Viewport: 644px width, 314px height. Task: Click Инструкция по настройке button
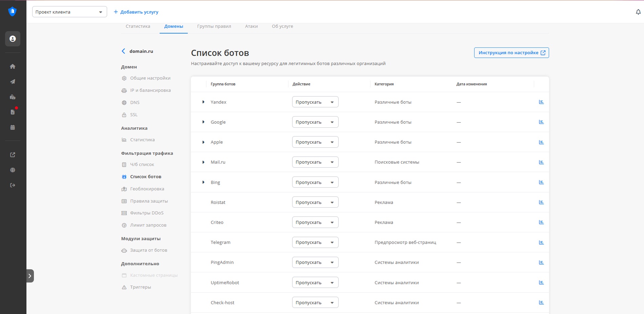point(511,53)
